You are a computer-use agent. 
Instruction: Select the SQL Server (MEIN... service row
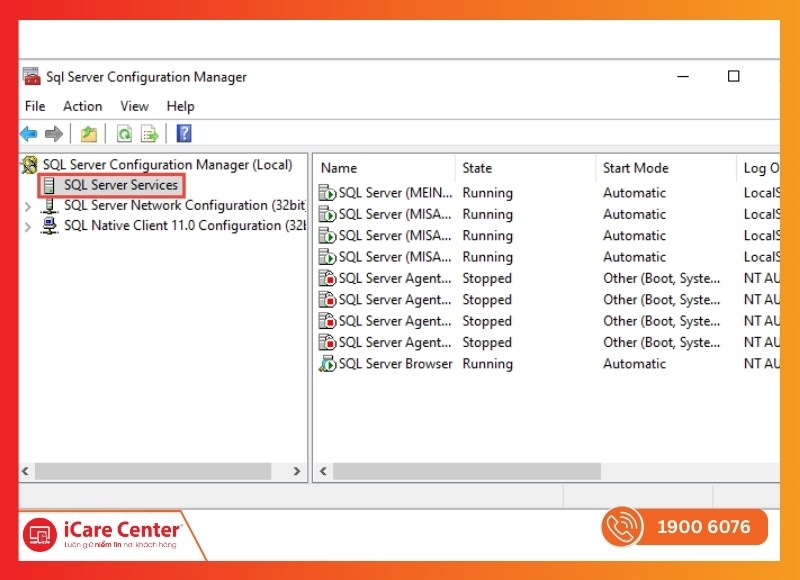[547, 193]
